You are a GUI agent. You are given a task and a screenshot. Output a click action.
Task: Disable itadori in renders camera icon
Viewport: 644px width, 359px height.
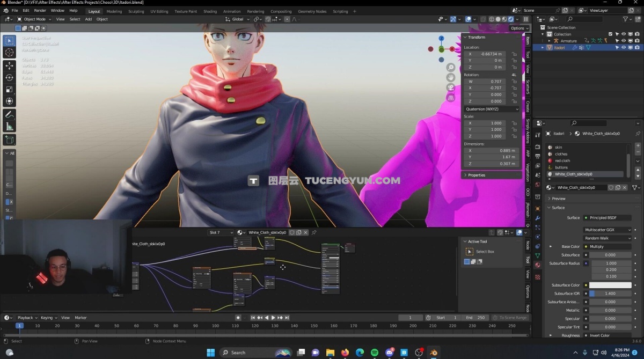point(636,47)
